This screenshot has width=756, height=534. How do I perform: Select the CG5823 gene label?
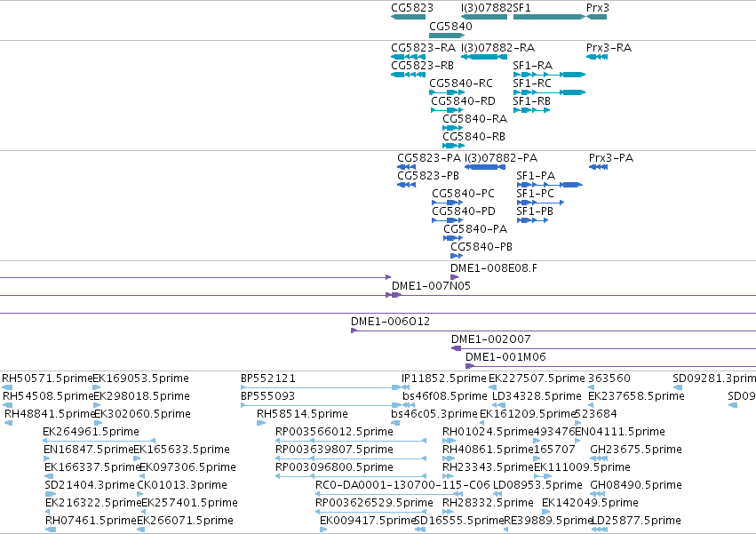pyautogui.click(x=411, y=8)
